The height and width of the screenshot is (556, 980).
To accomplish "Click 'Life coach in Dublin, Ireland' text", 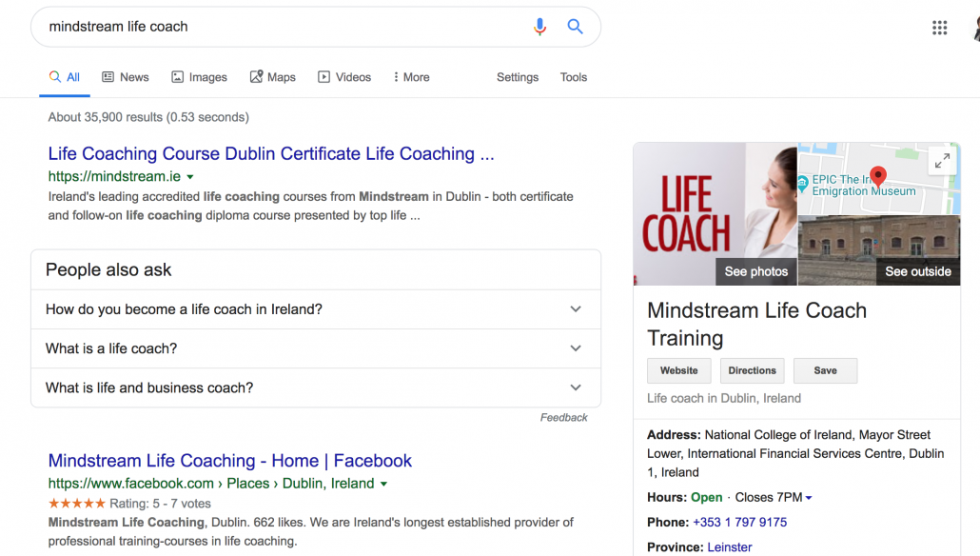I will (x=724, y=398).
